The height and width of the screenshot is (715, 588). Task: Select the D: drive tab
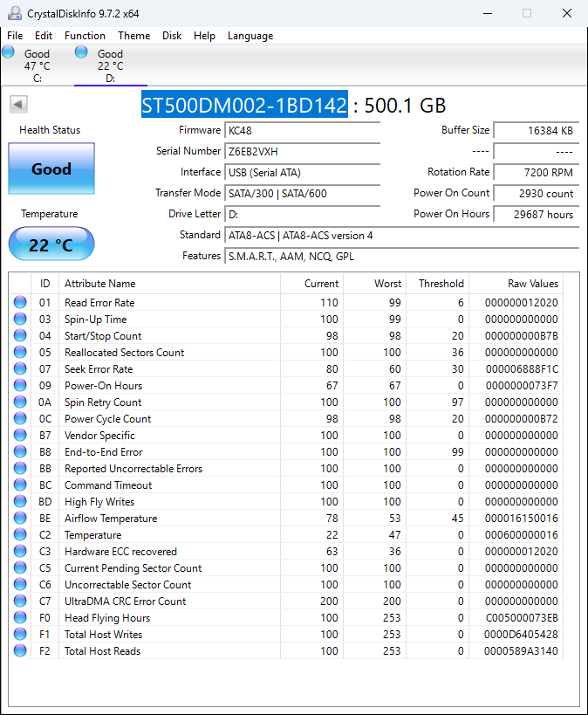pyautogui.click(x=110, y=65)
